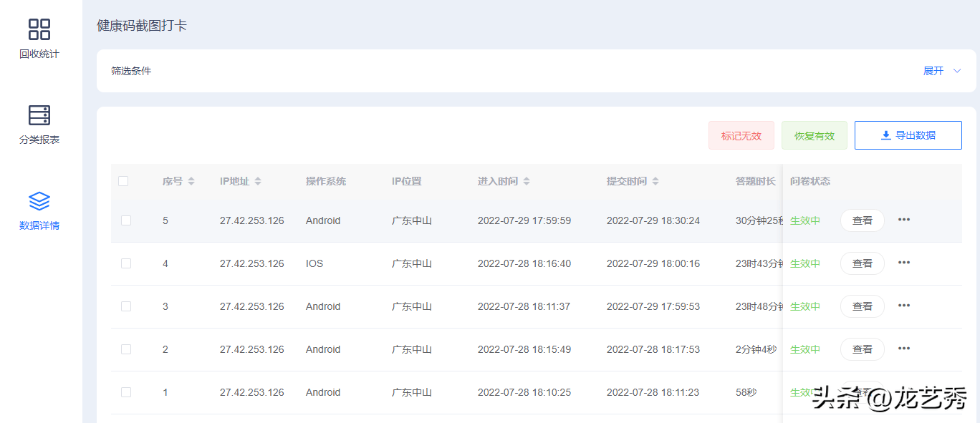Click 生效中 status in row 5
Viewport: 980px width, 423px height.
click(x=805, y=220)
